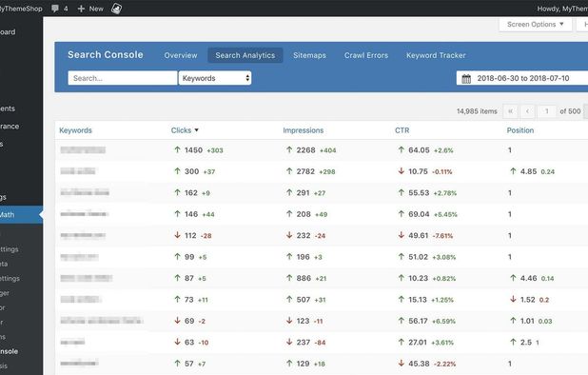588x375 pixels.
Task: Switch to the Overview tab
Action: point(181,55)
